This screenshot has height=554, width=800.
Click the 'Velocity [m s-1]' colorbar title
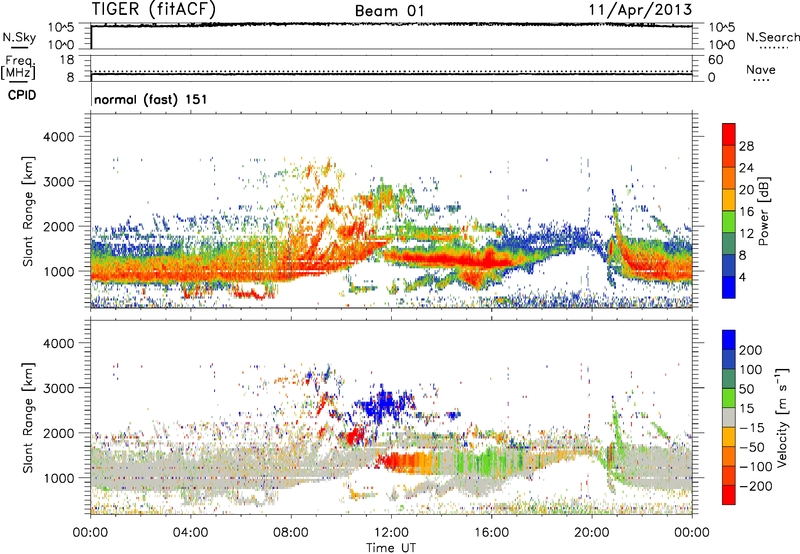pos(781,417)
